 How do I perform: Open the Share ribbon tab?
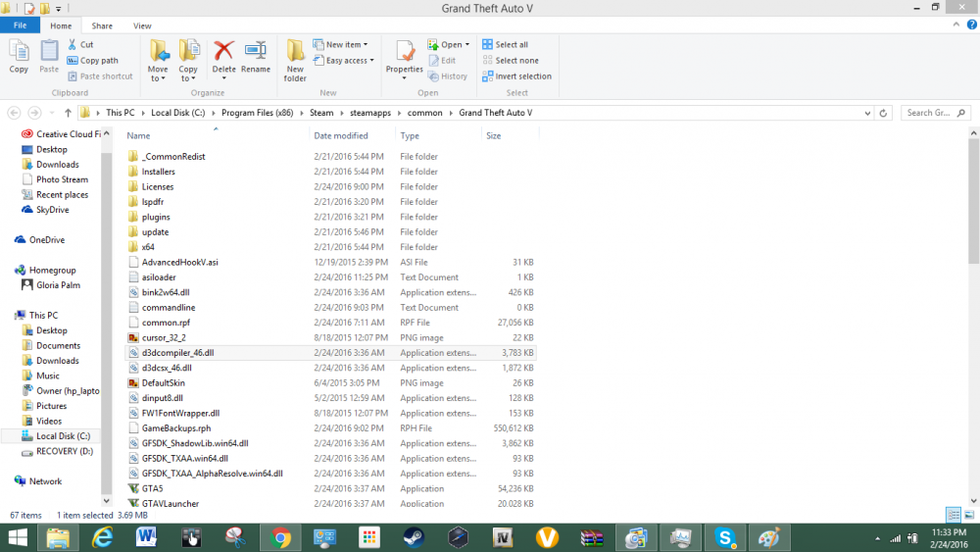tap(102, 25)
